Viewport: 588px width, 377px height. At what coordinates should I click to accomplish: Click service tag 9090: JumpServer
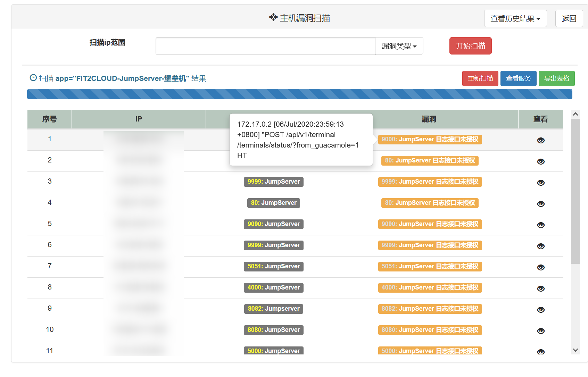274,224
